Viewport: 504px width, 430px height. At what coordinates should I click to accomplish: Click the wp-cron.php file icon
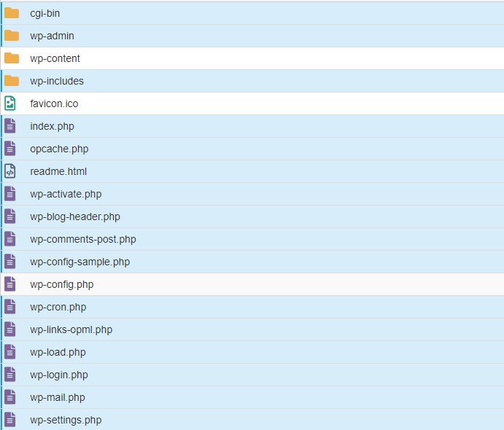pos(10,307)
